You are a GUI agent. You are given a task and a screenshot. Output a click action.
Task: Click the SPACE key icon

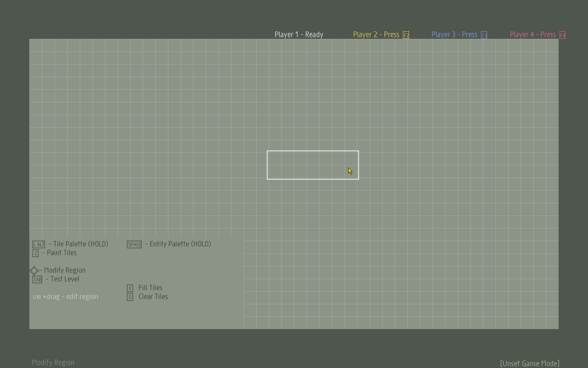point(134,244)
